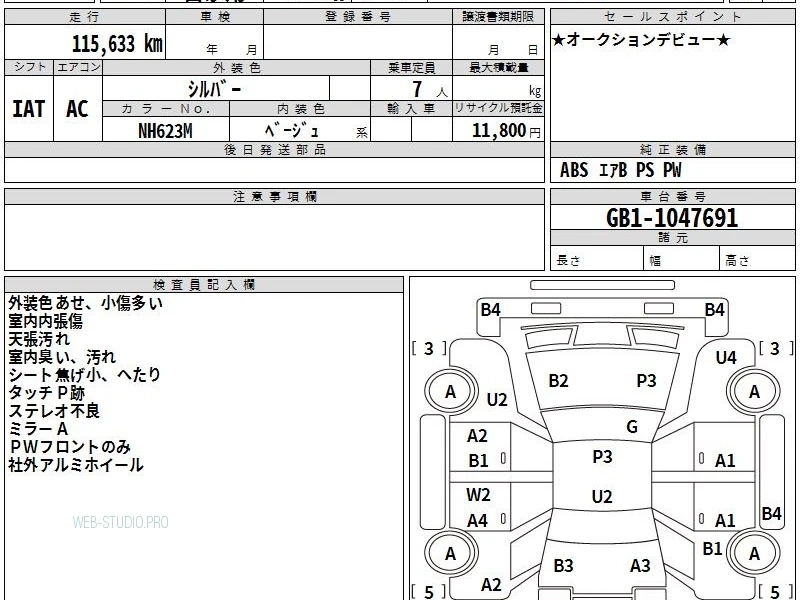Select the 乗車定員 header
This screenshot has width=800, height=600.
coord(411,67)
